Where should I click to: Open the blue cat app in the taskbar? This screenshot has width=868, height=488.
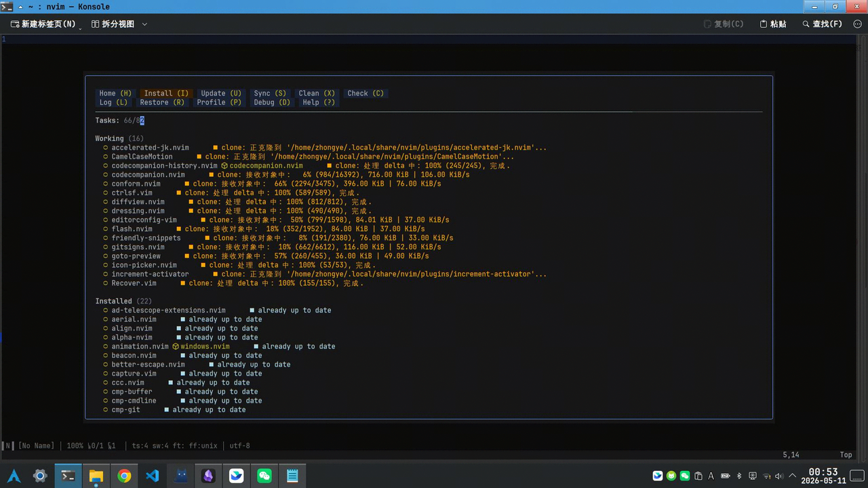pyautogui.click(x=180, y=476)
